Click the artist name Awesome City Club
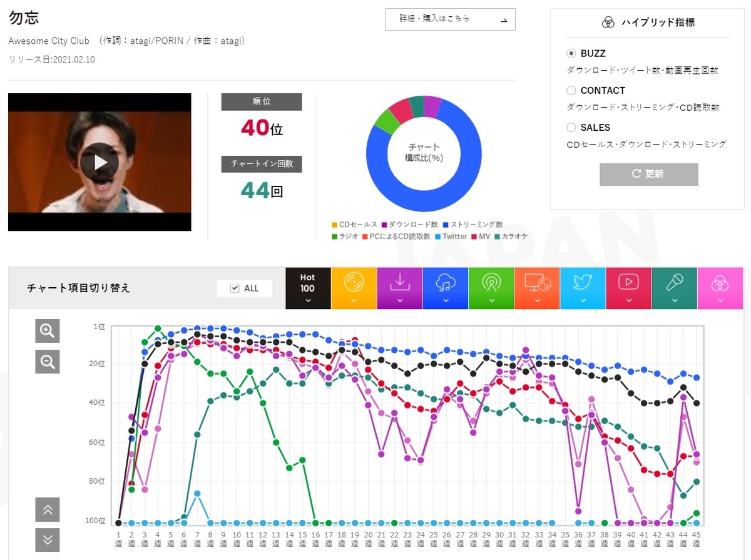751x560 pixels. (49, 41)
